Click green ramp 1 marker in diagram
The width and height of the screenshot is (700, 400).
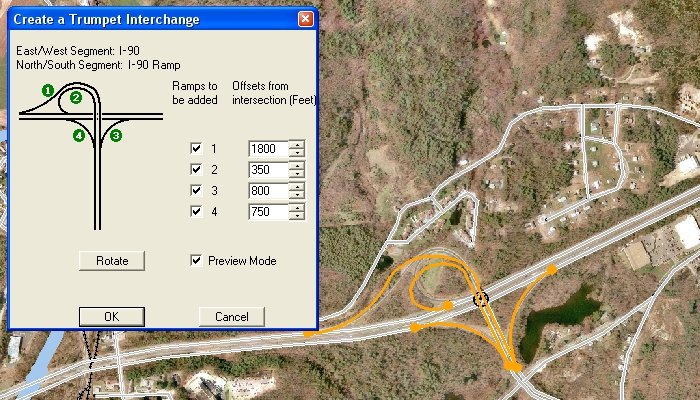(47, 91)
